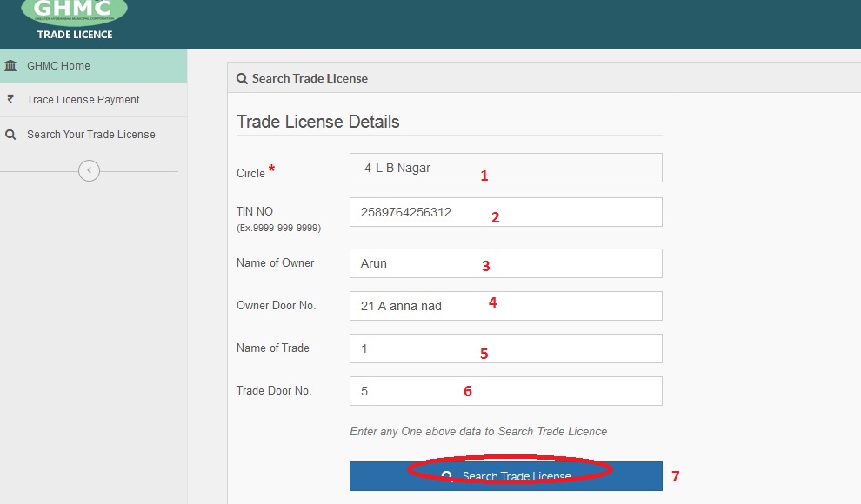The height and width of the screenshot is (504, 861).
Task: Go to Search Your Trade License
Action: click(90, 135)
